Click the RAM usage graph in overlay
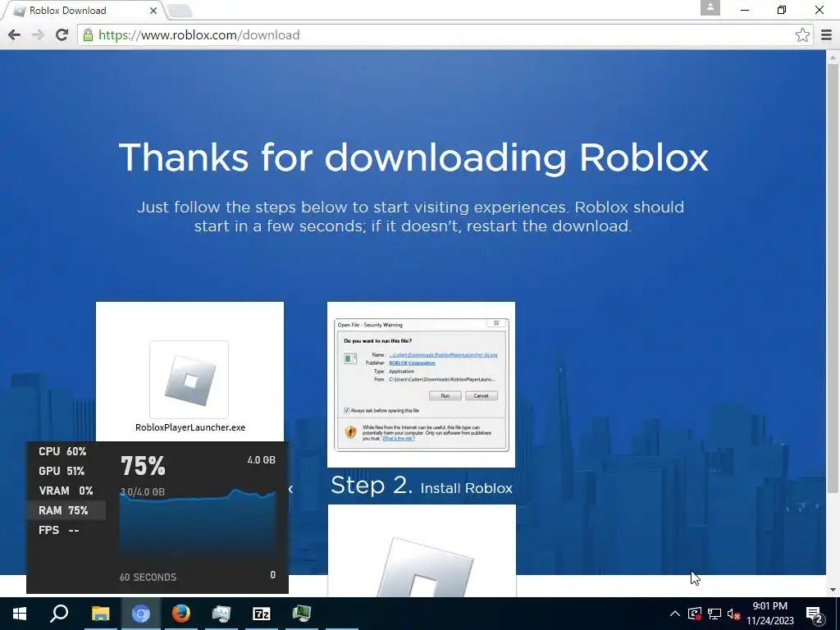This screenshot has height=630, width=840. 198,525
